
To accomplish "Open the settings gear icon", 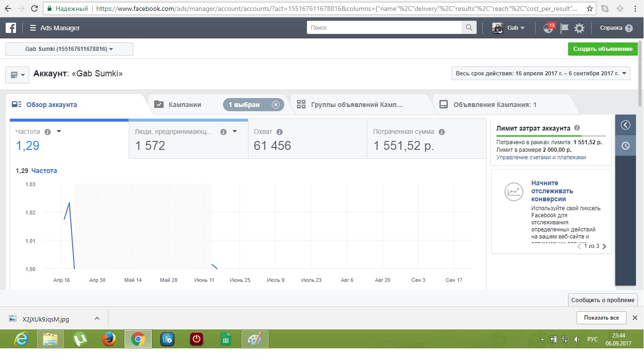I will (579, 28).
